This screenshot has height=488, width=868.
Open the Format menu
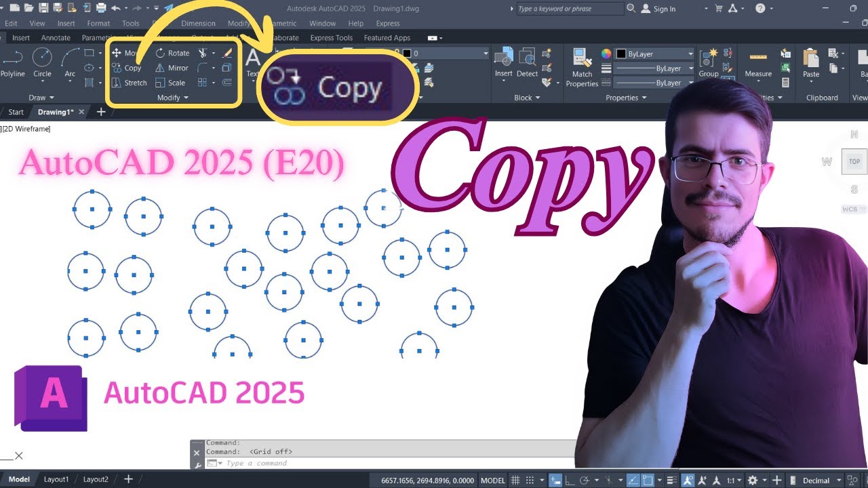pos(98,23)
